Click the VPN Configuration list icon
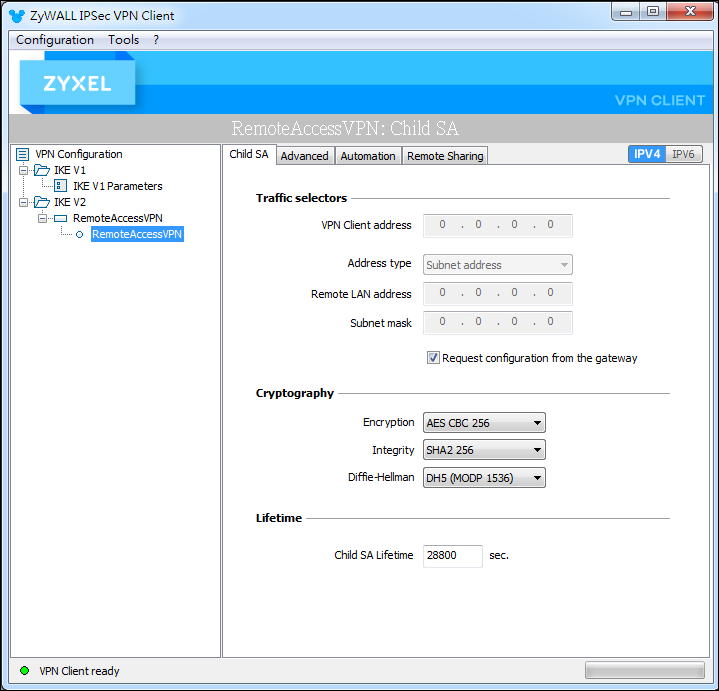The height and width of the screenshot is (691, 719). tap(22, 155)
